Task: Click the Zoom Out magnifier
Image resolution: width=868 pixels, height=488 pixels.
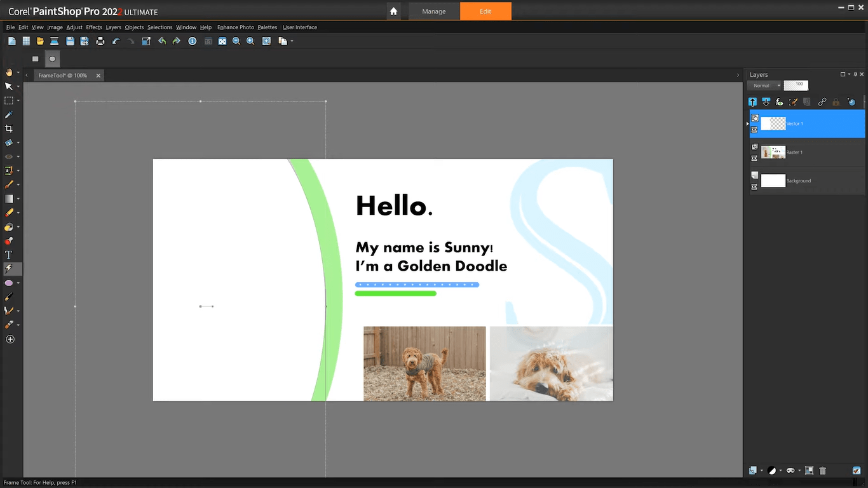Action: click(236, 41)
